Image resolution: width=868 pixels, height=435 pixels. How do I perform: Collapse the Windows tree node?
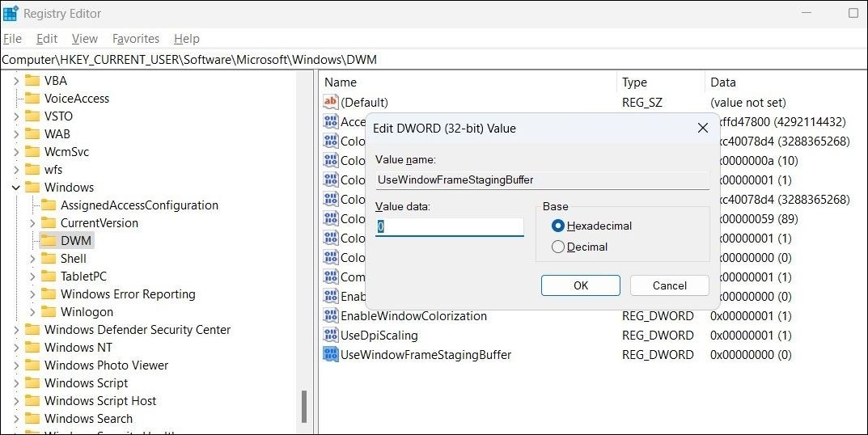pos(16,188)
